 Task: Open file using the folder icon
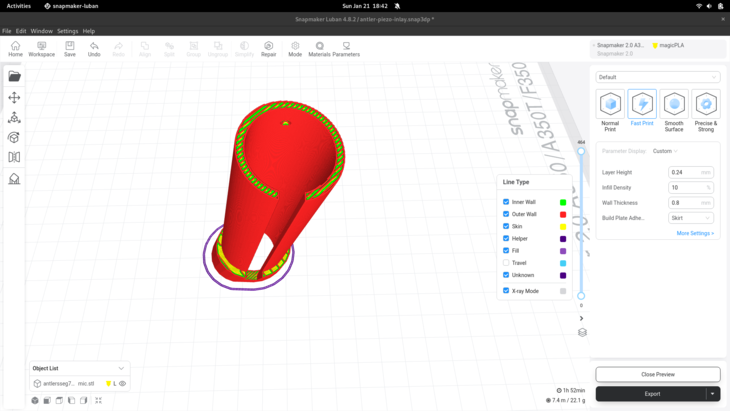tap(14, 76)
